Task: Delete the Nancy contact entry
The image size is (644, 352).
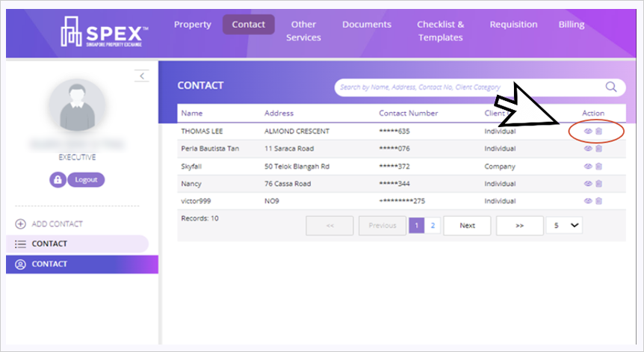Action: (x=598, y=184)
